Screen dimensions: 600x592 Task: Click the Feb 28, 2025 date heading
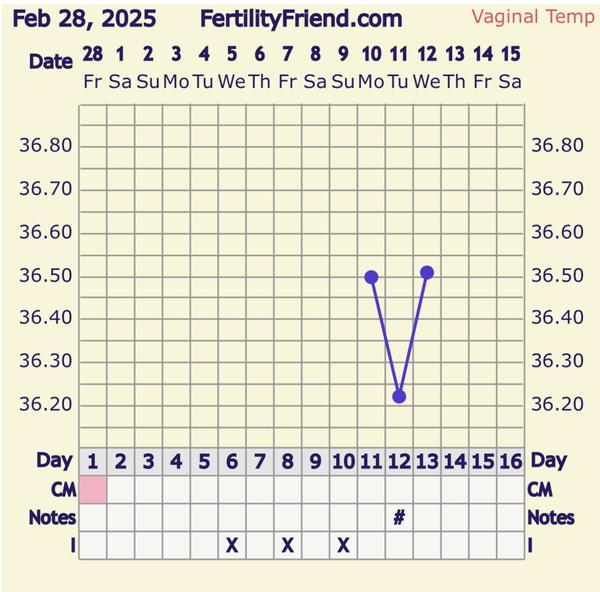coord(85,19)
